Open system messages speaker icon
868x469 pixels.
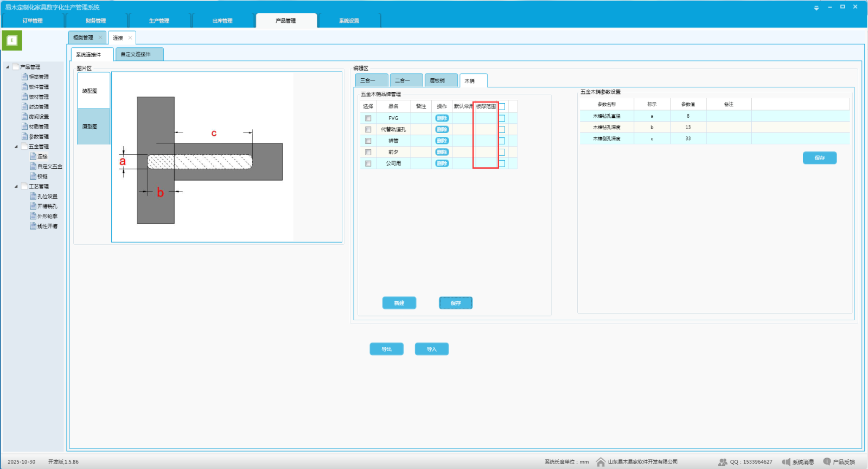[786, 462]
